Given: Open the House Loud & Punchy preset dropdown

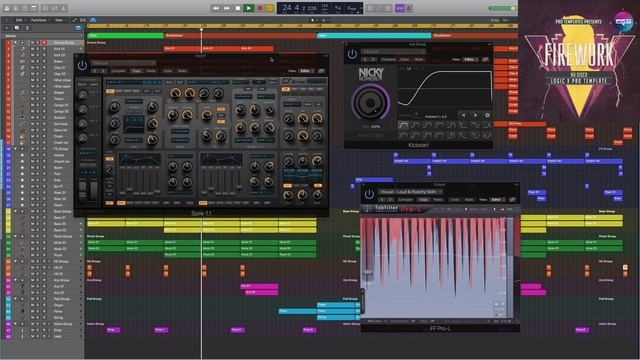Looking at the screenshot, I should pos(411,192).
